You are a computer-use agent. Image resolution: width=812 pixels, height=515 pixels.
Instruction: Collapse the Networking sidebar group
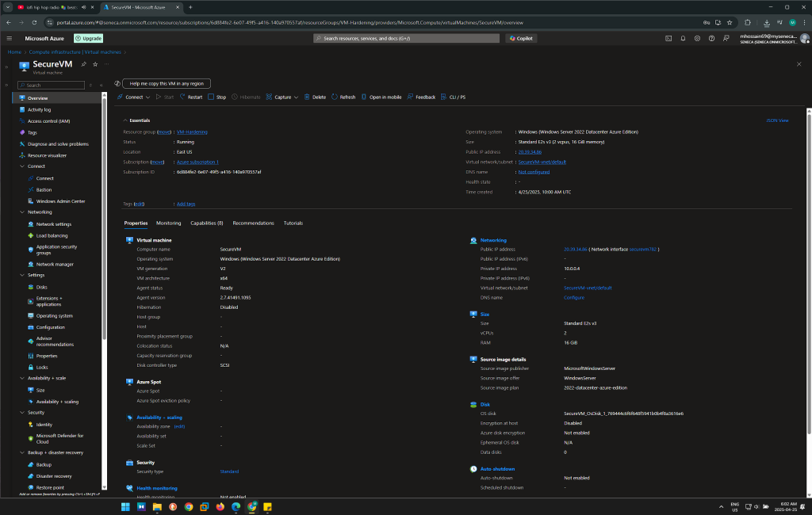[21, 212]
